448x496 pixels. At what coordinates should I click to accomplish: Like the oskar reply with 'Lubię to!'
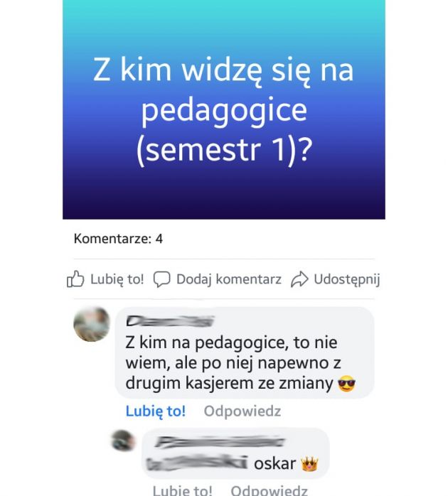[182, 490]
